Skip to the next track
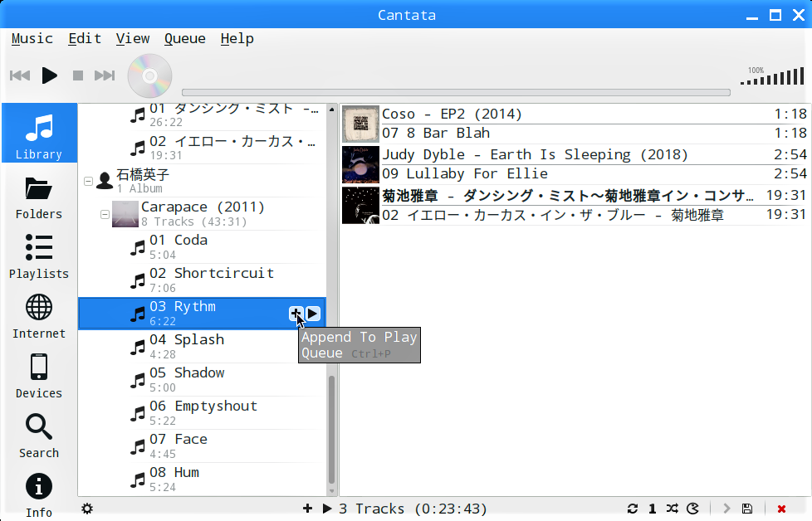This screenshot has height=521, width=812. 105,75
